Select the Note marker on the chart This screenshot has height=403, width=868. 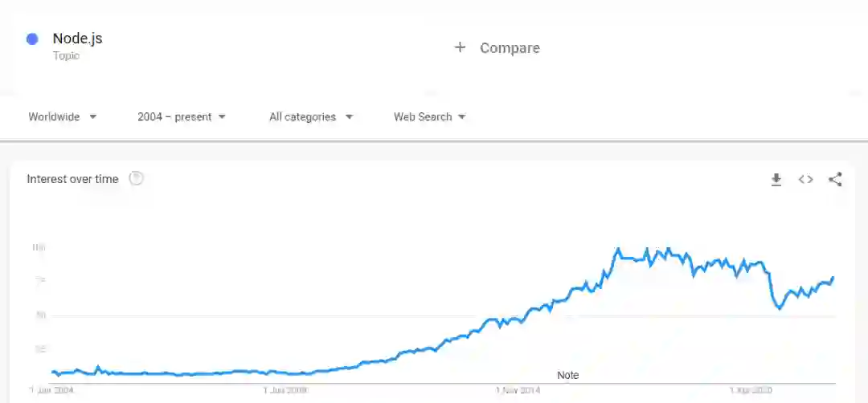click(567, 376)
